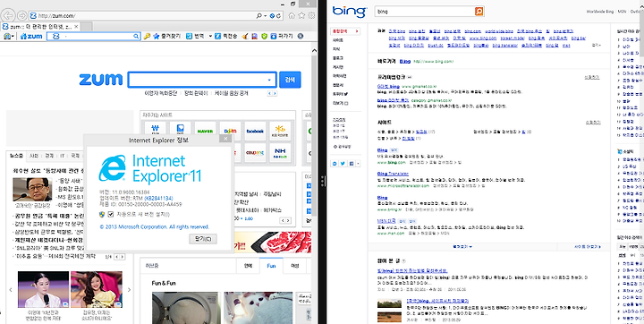
Task: Click the blue 검색 search button
Action: (290, 80)
